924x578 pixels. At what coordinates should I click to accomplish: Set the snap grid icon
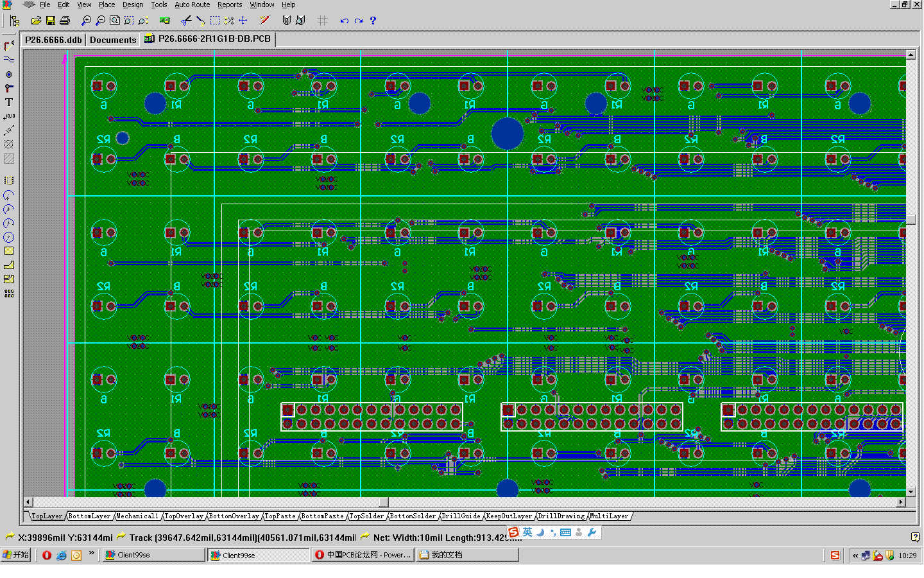coord(322,21)
